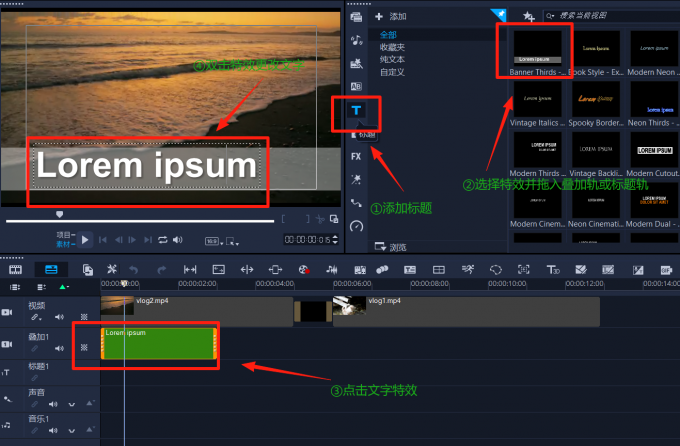Switch to storyboard view mode
The image size is (680, 446).
point(15,269)
